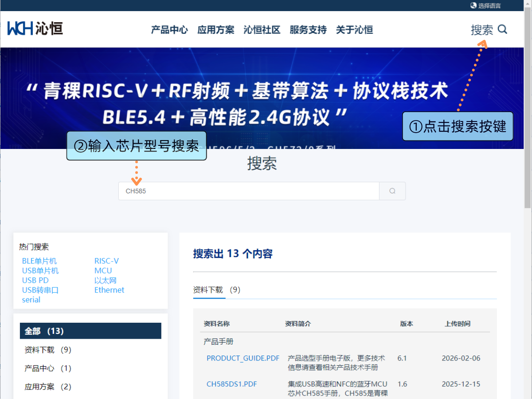This screenshot has width=532, height=399.
Task: Click the 资料名称 column header
Action: 217,324
